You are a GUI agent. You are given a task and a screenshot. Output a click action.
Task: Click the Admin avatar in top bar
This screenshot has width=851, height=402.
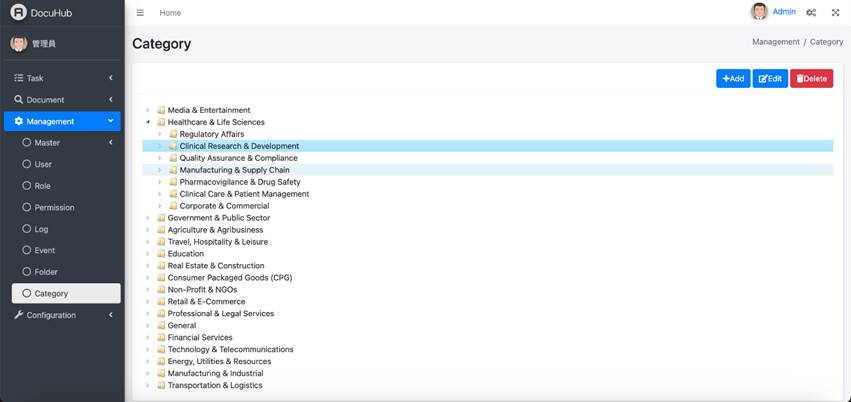click(x=759, y=11)
